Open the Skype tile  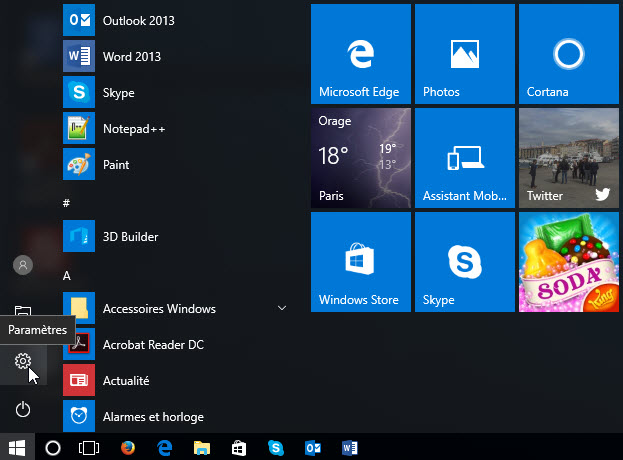[465, 262]
